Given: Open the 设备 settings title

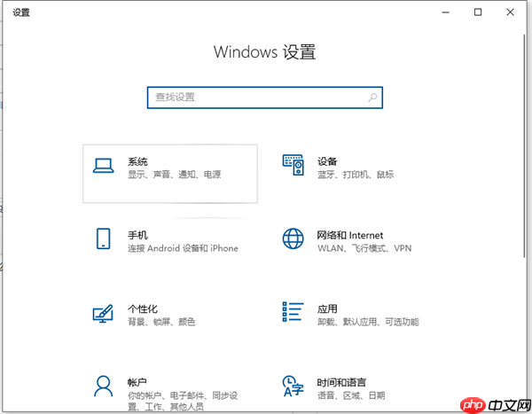Looking at the screenshot, I should pyautogui.click(x=327, y=161).
